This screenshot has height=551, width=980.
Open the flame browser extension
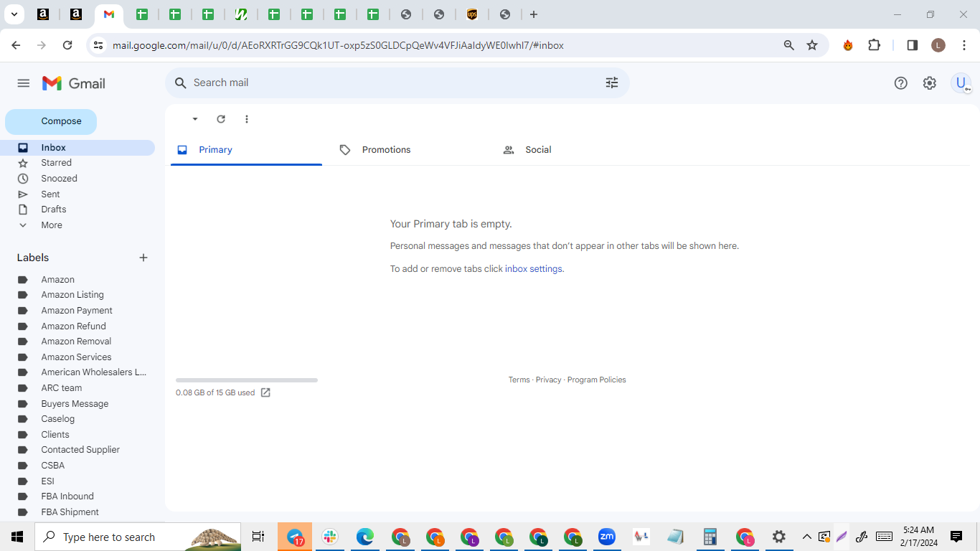point(848,45)
